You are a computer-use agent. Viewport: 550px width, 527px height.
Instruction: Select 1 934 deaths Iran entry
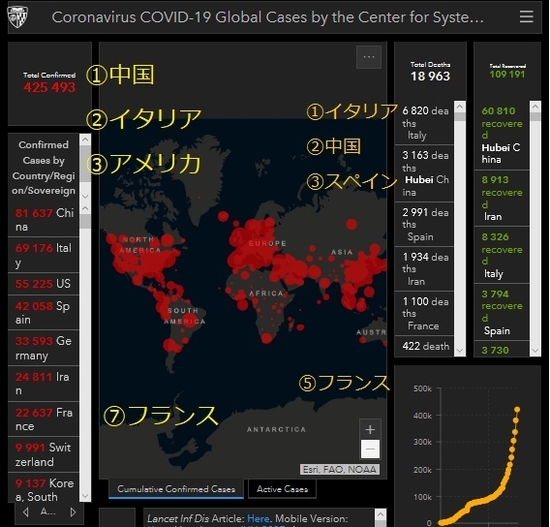pyautogui.click(x=424, y=269)
